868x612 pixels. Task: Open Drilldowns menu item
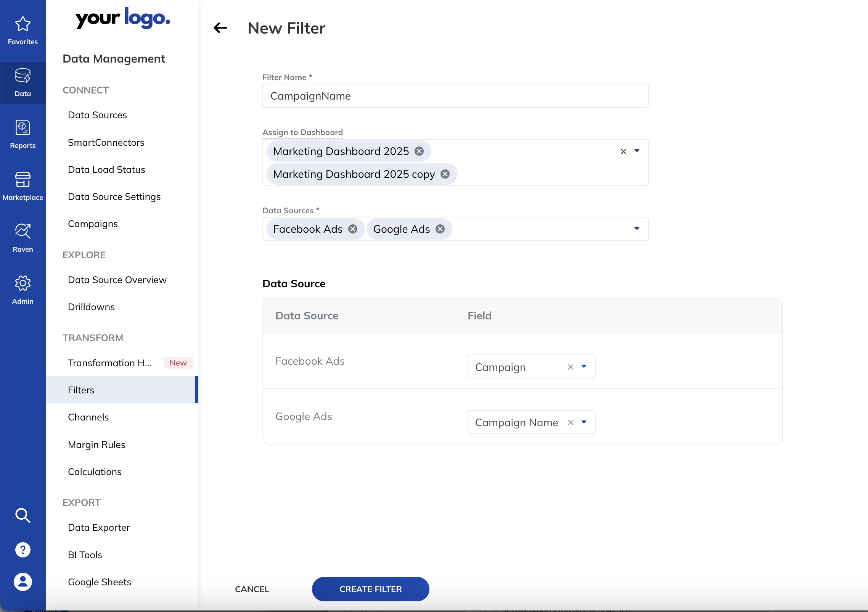[91, 307]
